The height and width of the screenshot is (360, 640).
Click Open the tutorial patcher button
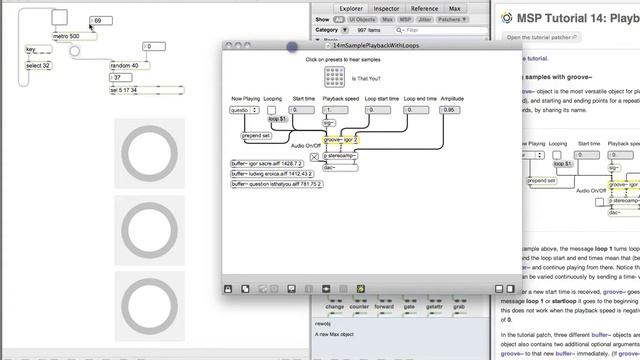point(542,37)
